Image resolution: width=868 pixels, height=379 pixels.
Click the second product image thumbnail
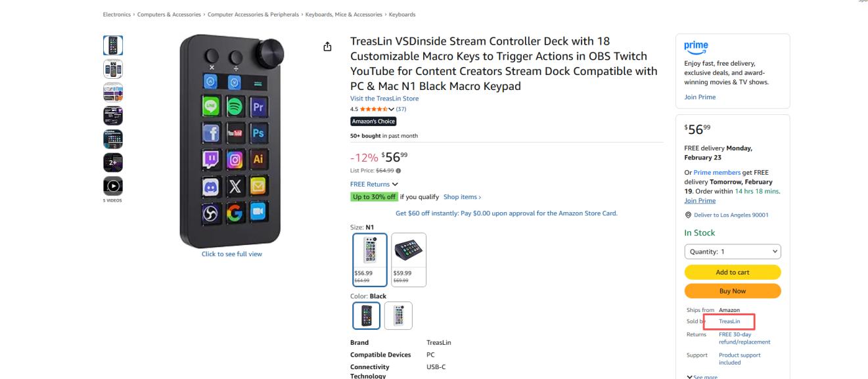[x=113, y=68]
